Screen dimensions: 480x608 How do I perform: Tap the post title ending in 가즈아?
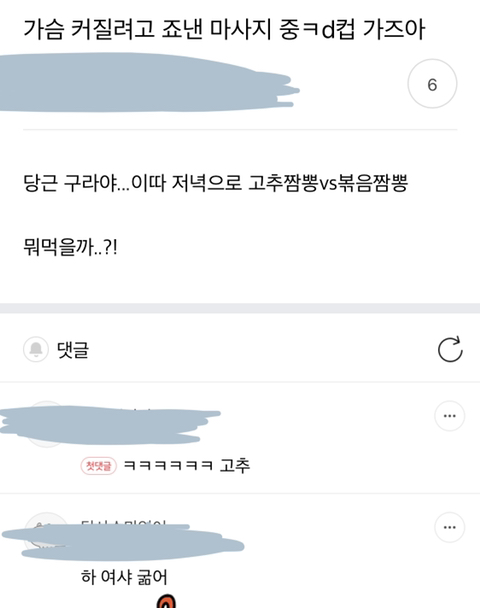tap(224, 29)
